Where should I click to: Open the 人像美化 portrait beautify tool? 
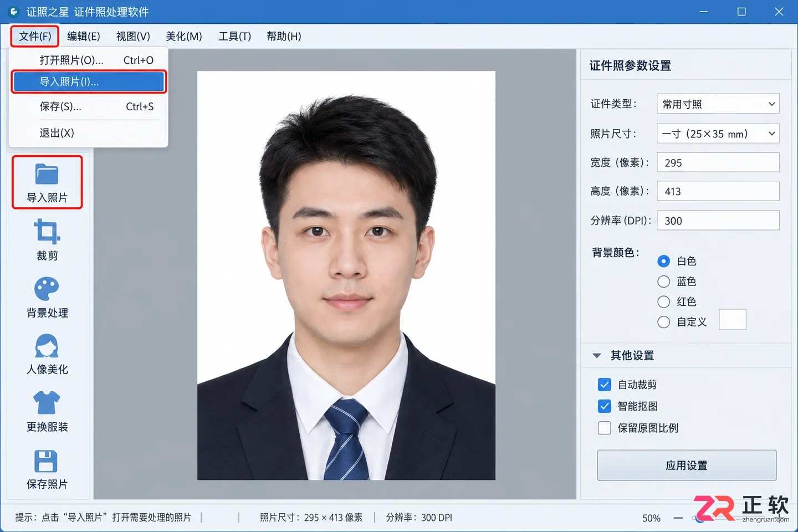pos(47,346)
